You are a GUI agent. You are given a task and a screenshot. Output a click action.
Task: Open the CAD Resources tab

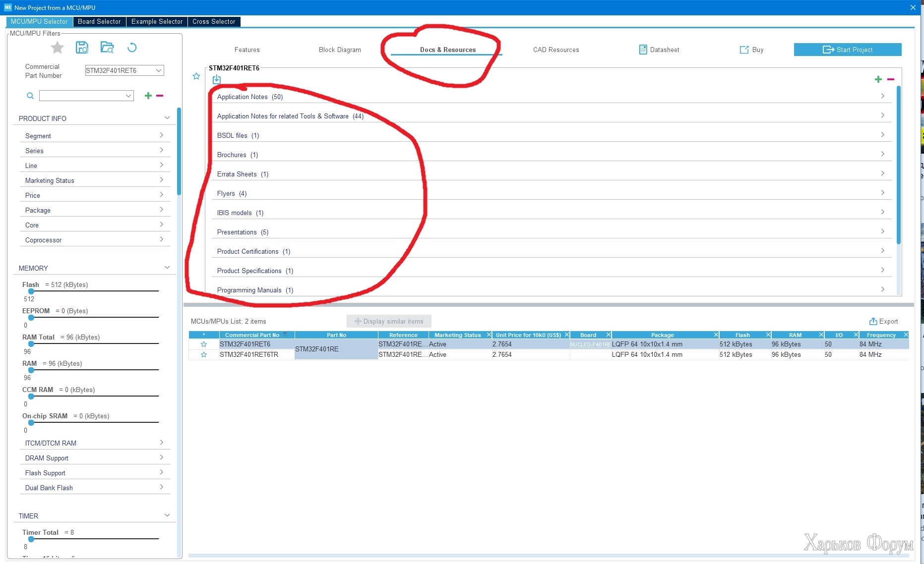click(556, 50)
